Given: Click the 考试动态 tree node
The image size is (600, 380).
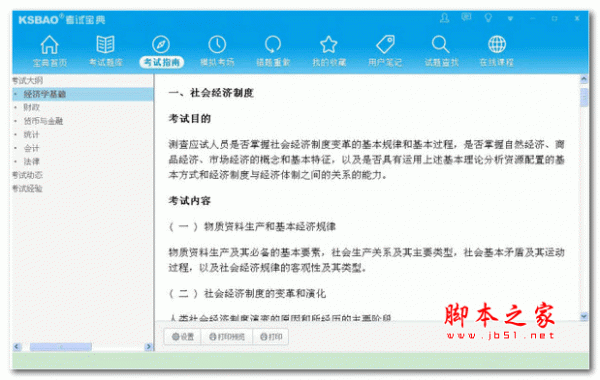Looking at the screenshot, I should click(x=27, y=175).
